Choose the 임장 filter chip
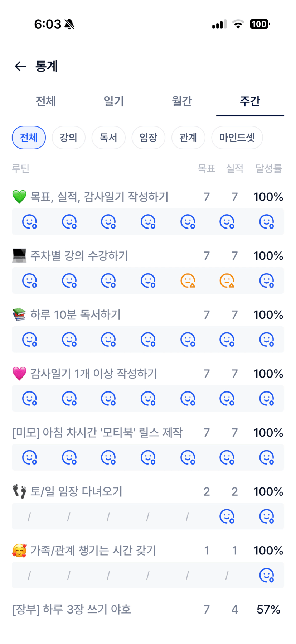296x644 pixels. tap(148, 138)
